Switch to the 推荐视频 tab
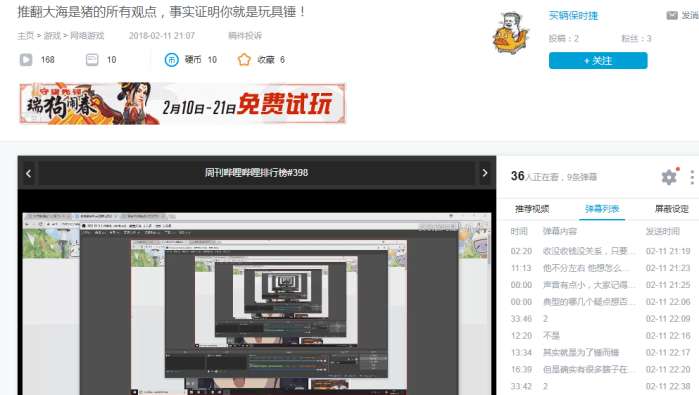Screen dimensions: 699x395 pos(532,209)
